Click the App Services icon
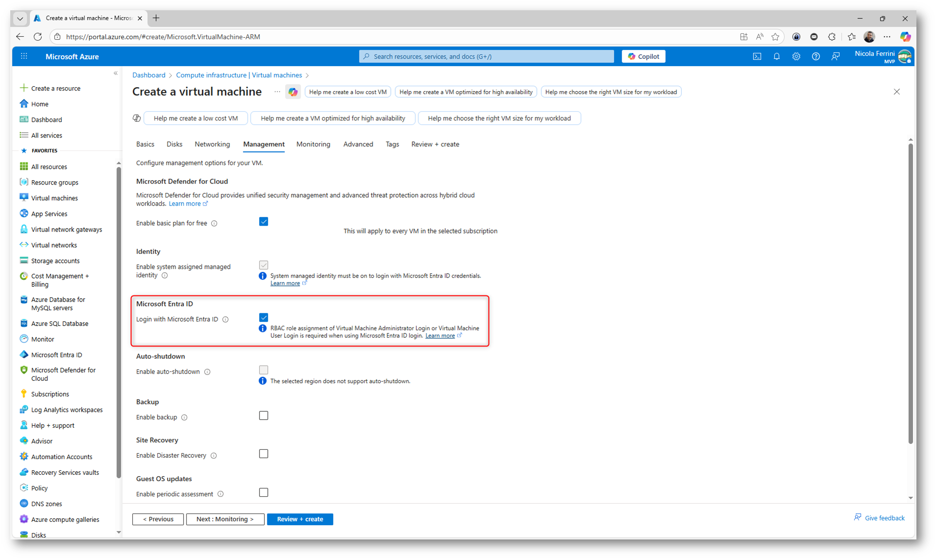This screenshot has width=937, height=560. click(24, 213)
